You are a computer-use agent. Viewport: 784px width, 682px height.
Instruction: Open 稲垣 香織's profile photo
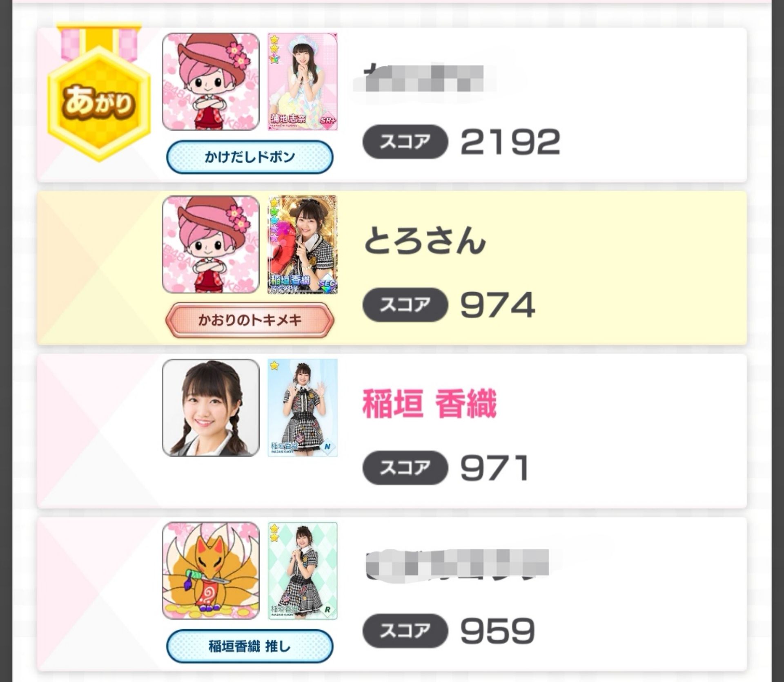tap(211, 408)
